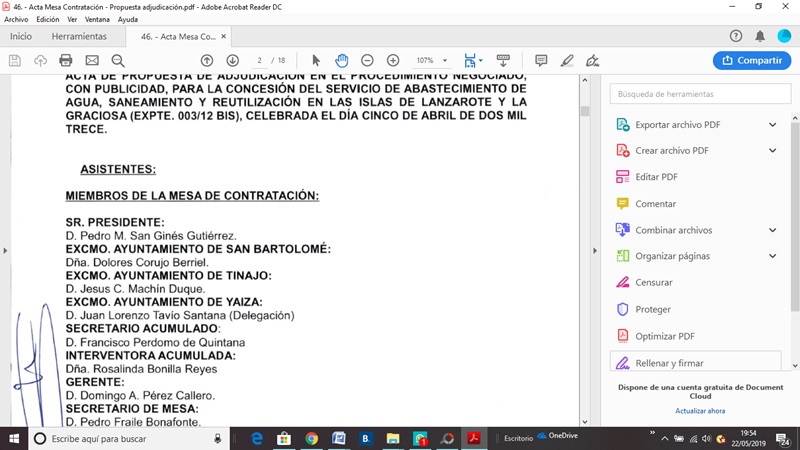Expand Exportar archivo PDF options
Viewport: 800px width, 450px height.
click(772, 125)
